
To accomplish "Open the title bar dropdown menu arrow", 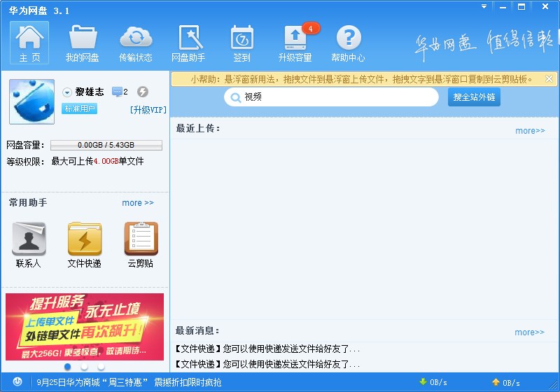I will coord(484,6).
